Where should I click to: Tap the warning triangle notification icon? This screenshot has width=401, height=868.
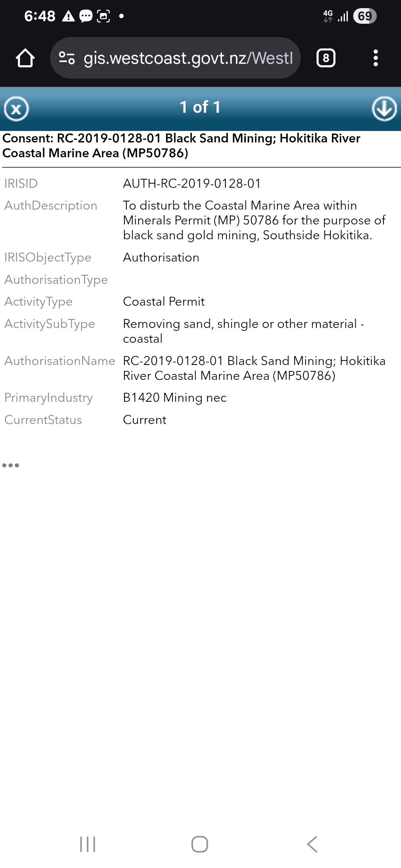tap(68, 16)
